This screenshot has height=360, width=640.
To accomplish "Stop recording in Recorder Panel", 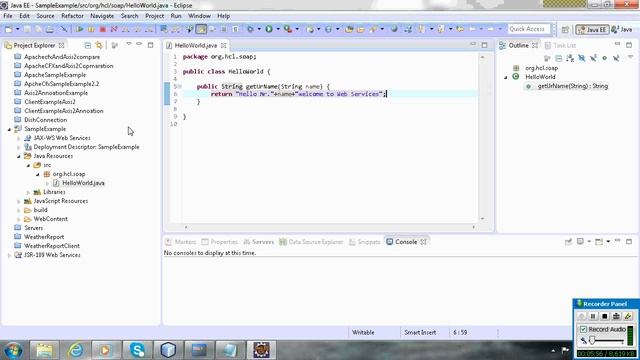I will [x=605, y=316].
